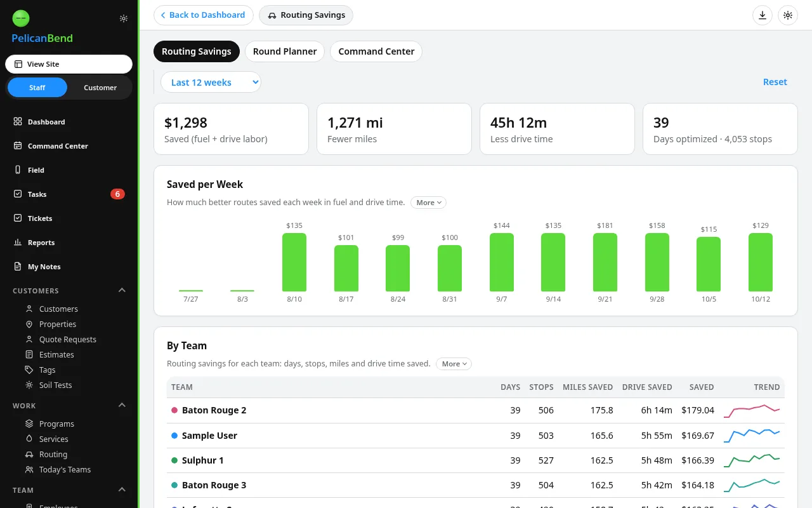812x508 pixels.
Task: Toggle sidebar theme sun icon
Action: 124,18
